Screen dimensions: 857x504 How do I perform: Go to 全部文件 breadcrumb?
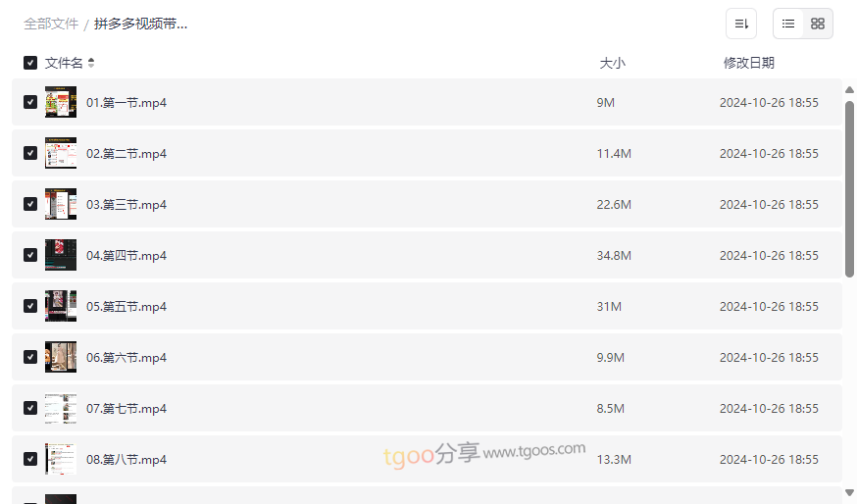coord(51,24)
